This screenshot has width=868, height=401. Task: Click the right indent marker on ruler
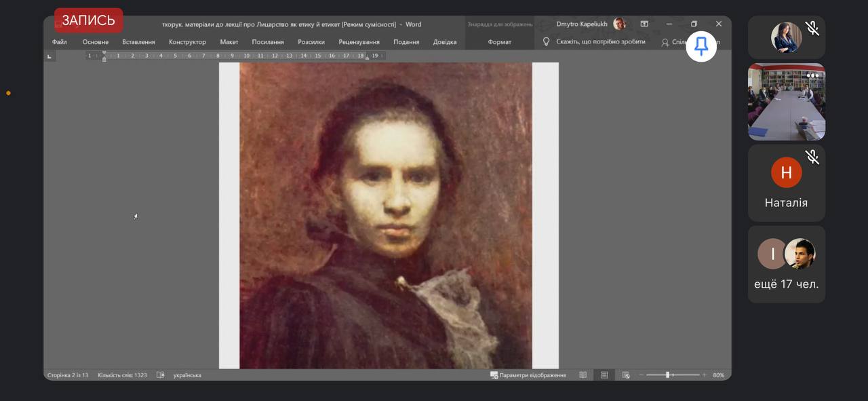(x=367, y=58)
